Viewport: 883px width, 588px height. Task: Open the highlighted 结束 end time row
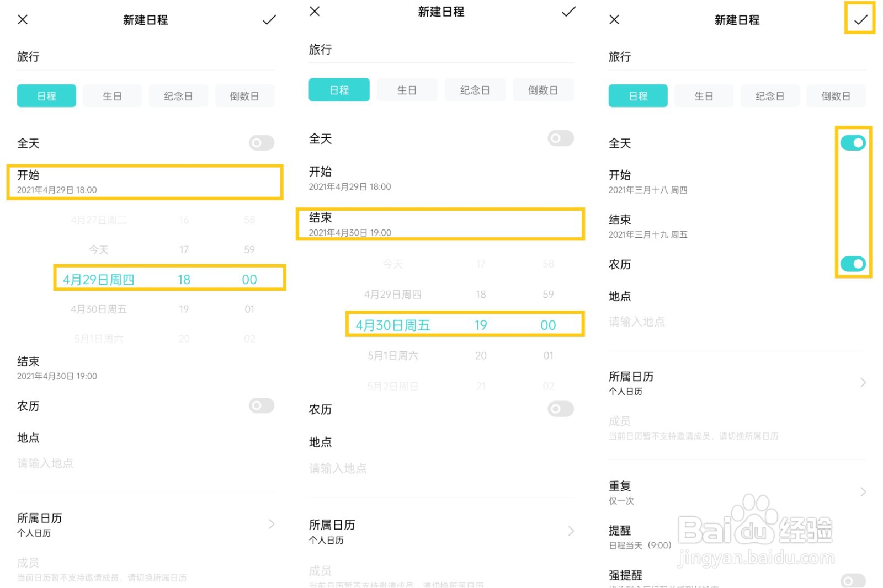[x=440, y=224]
